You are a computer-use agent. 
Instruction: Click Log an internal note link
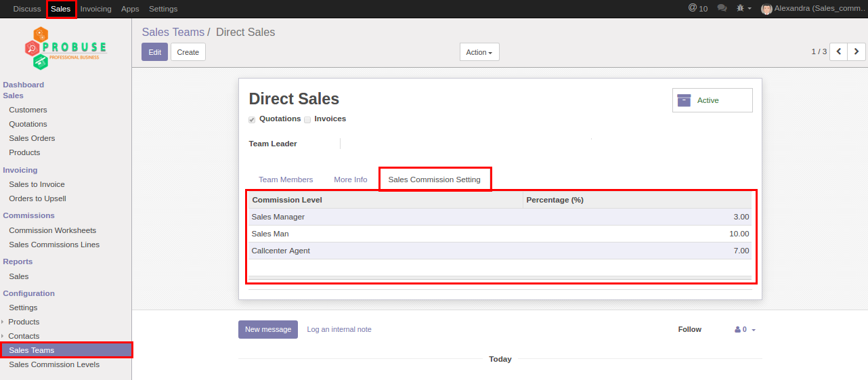point(339,329)
